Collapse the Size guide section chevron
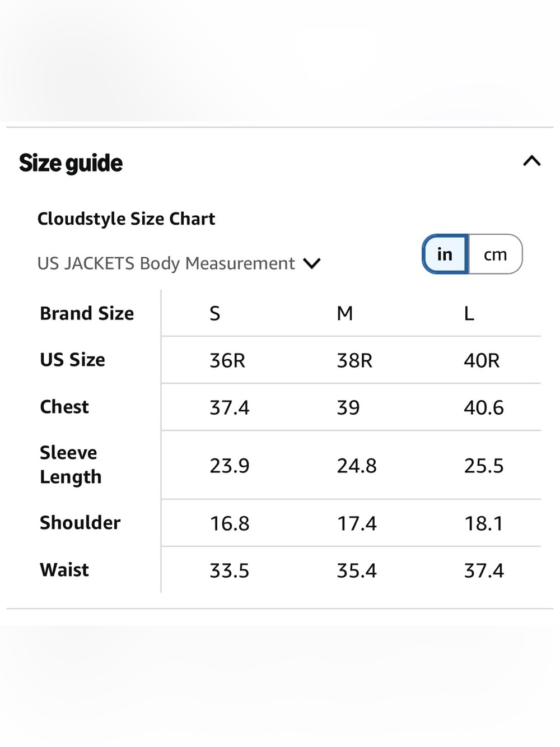The image size is (560, 747). 531,161
